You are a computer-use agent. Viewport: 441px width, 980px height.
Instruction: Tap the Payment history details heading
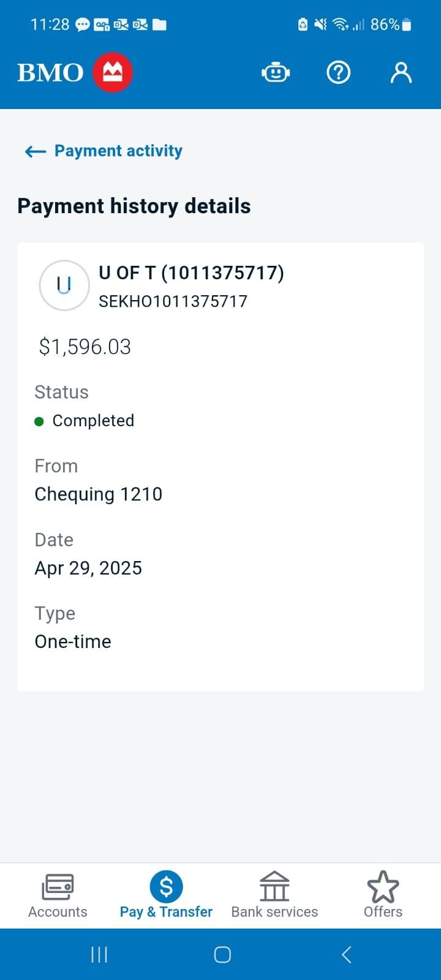[x=134, y=206]
